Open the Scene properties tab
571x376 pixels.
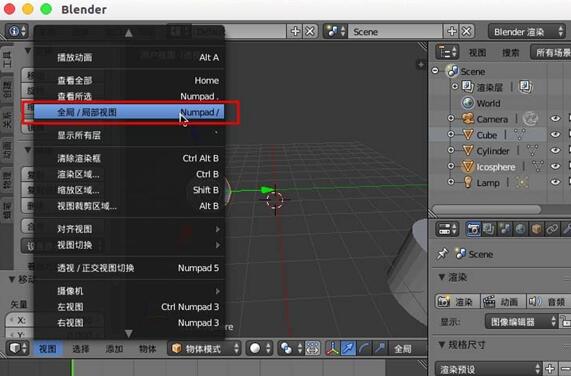504,229
